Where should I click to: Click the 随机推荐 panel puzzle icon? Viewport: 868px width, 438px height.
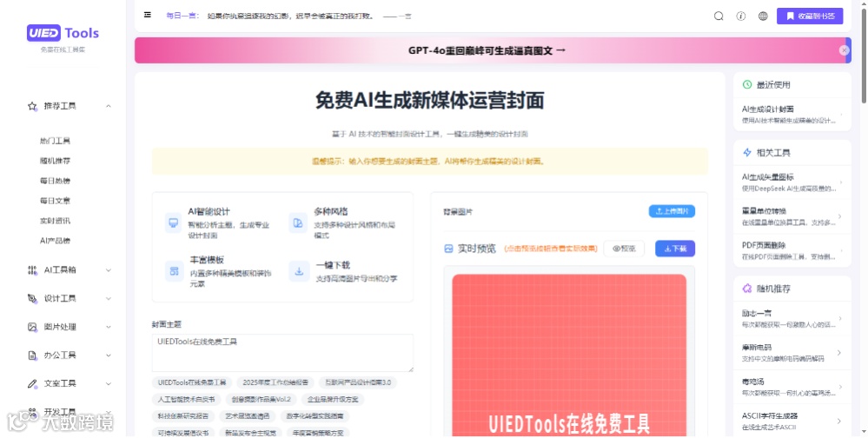tap(746, 289)
